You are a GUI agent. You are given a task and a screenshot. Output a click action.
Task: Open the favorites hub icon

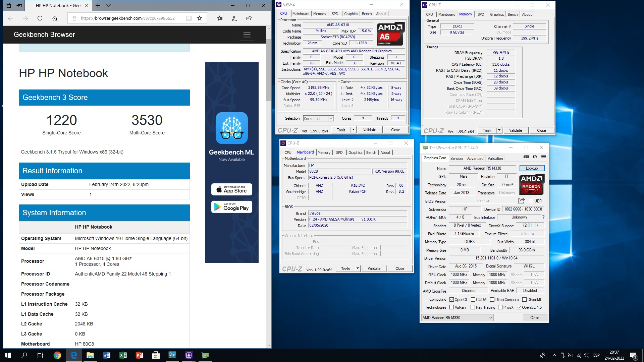coord(220,18)
